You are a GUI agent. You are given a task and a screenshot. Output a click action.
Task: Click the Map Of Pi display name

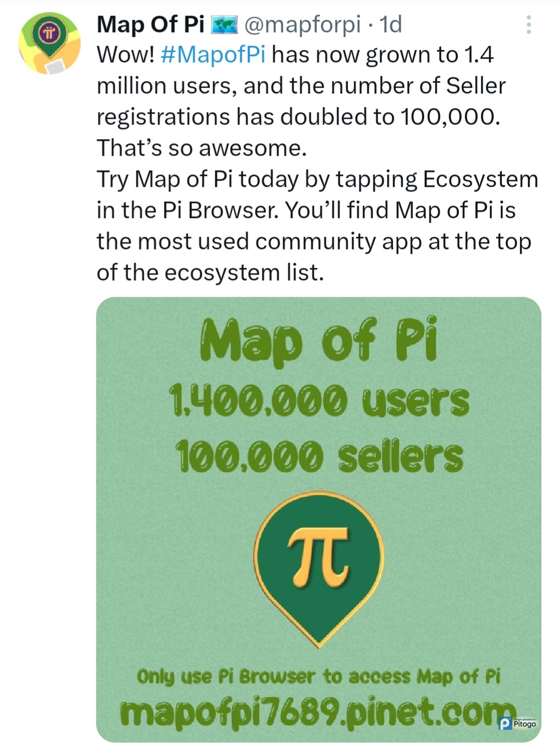point(150,24)
